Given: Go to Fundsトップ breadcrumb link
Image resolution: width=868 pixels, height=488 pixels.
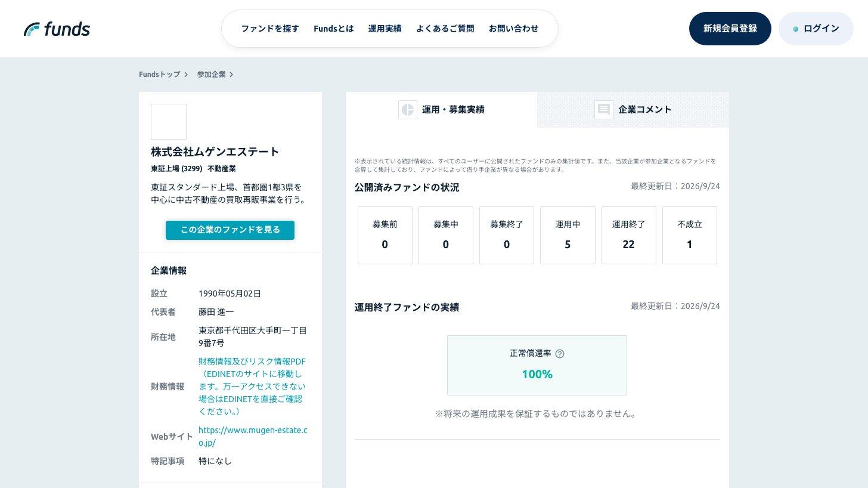Looking at the screenshot, I should click(159, 75).
